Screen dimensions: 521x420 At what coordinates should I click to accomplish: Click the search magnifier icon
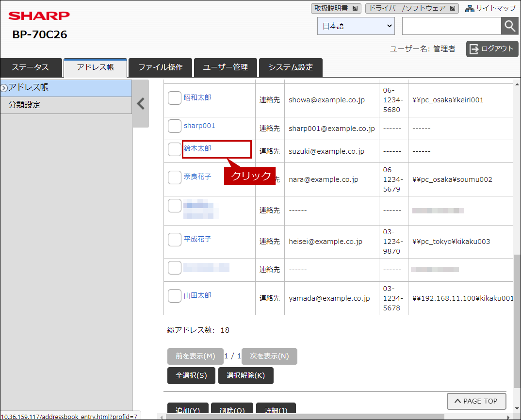[x=509, y=26]
